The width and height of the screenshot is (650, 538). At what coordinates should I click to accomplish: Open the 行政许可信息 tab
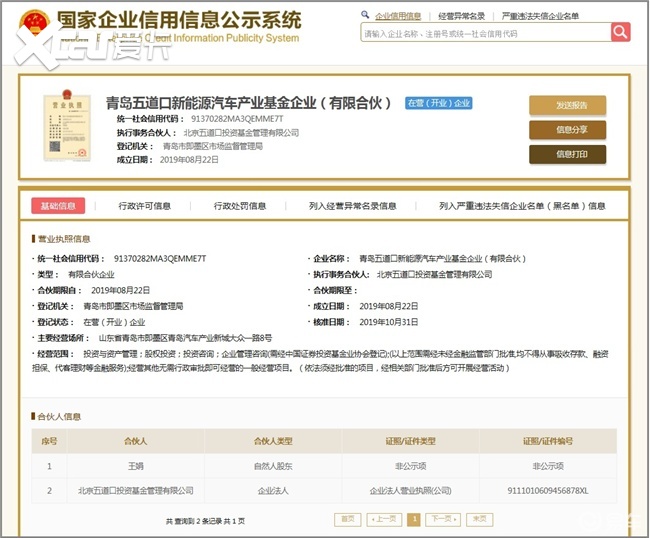(144, 206)
